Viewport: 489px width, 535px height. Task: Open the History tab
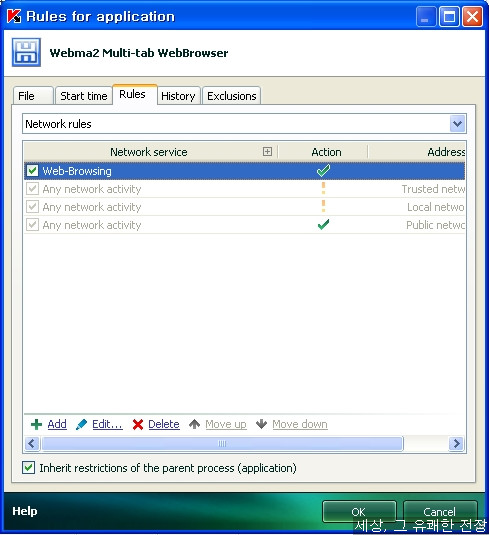178,96
